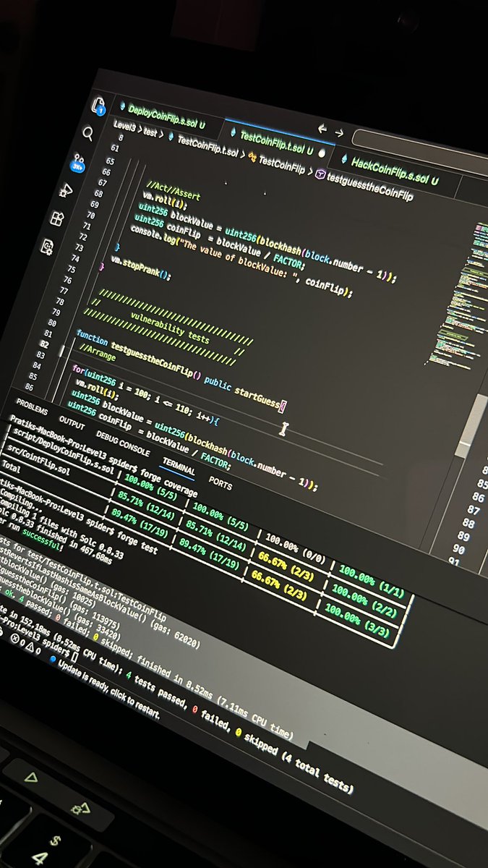Click the Level3 breadcrumb
Viewport: 488px width, 868px height.
(126, 127)
